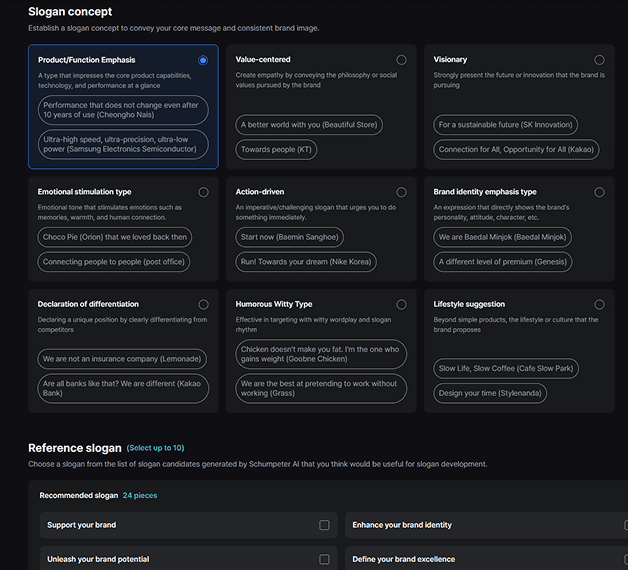628x570 pixels.
Task: Choose the Value-centered radio option
Action: [401, 60]
